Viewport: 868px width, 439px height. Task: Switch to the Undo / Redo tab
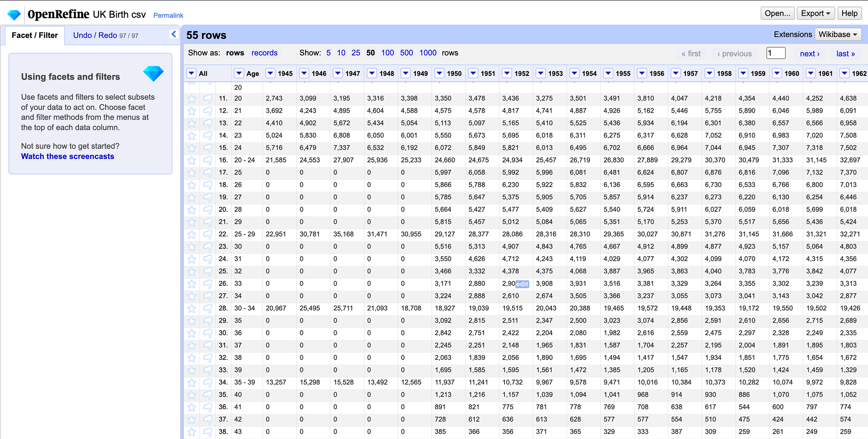coord(106,35)
